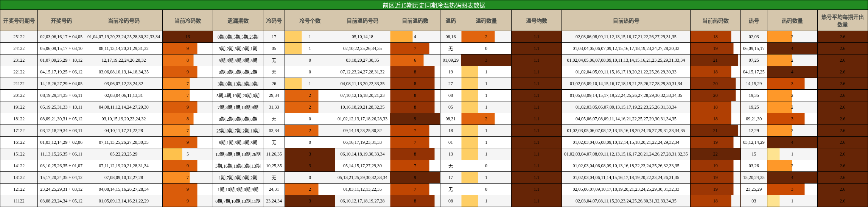Image resolution: width=868 pixels, height=207 pixels.
Task: Click warm code cell 08,31
Action: click(451, 119)
